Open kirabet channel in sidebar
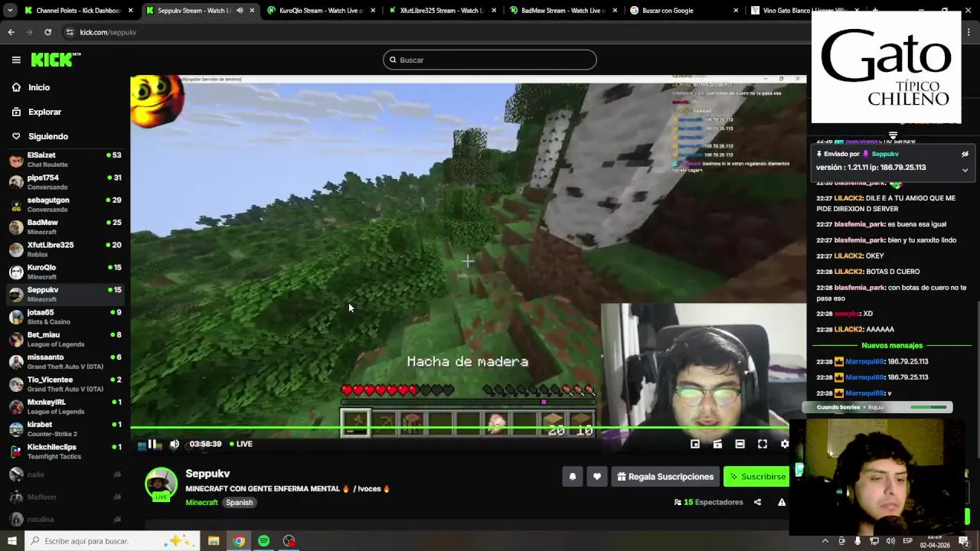This screenshot has height=551, width=980. [x=65, y=429]
